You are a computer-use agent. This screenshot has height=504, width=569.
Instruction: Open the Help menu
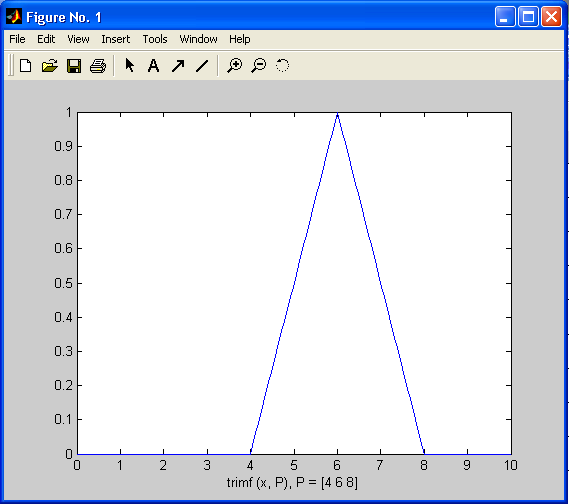[240, 39]
